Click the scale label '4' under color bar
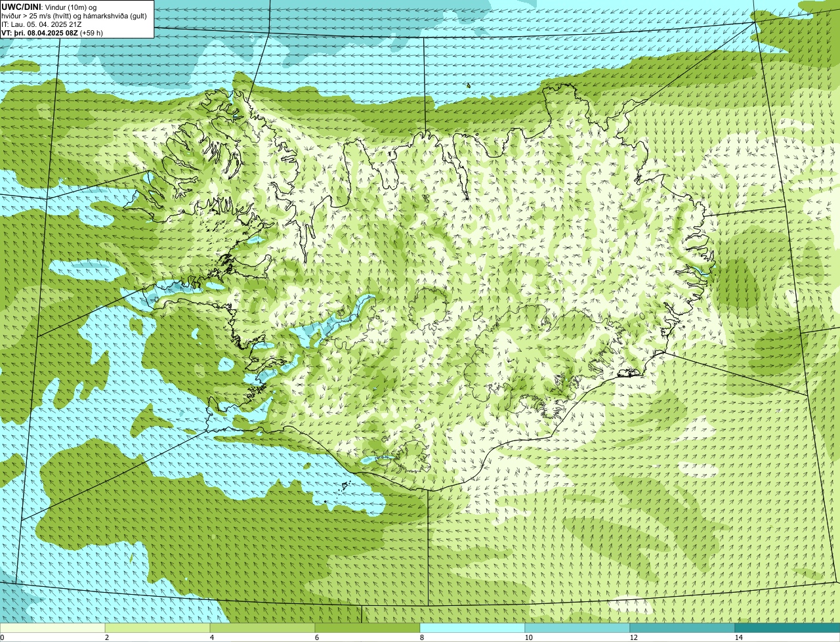 [x=212, y=637]
